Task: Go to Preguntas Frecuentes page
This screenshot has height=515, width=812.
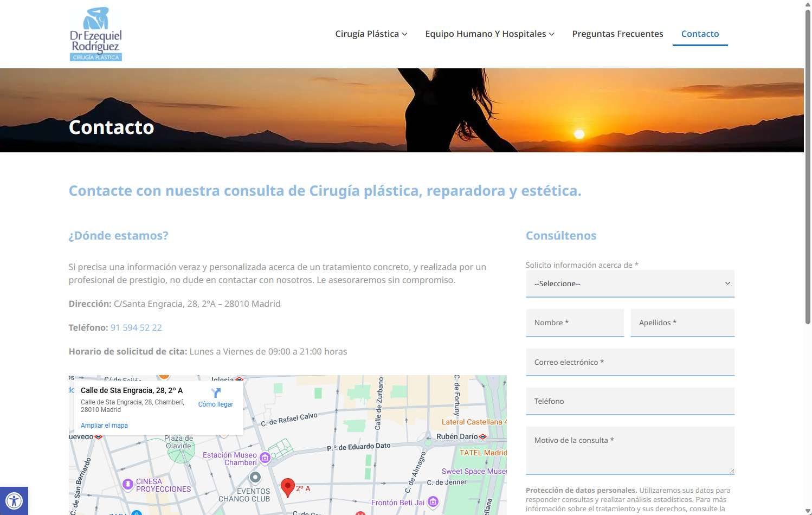Action: point(617,34)
